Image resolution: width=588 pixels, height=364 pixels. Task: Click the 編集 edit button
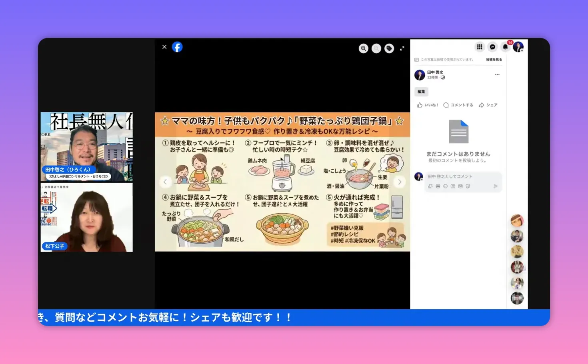tap(421, 92)
